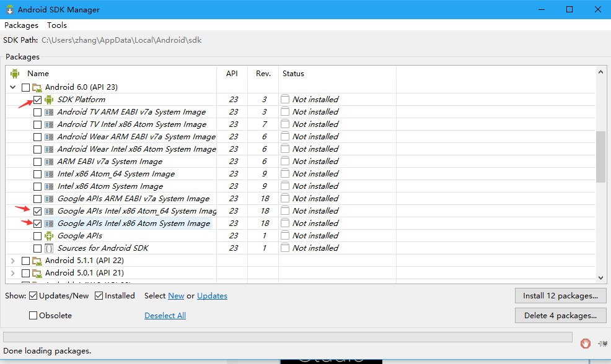The image size is (611, 364).
Task: Click the SDK Manager title bar app icon
Action: pyautogui.click(x=10, y=10)
